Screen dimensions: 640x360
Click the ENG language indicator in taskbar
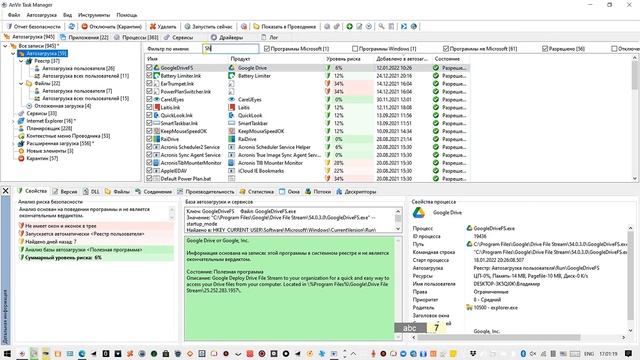(589, 353)
